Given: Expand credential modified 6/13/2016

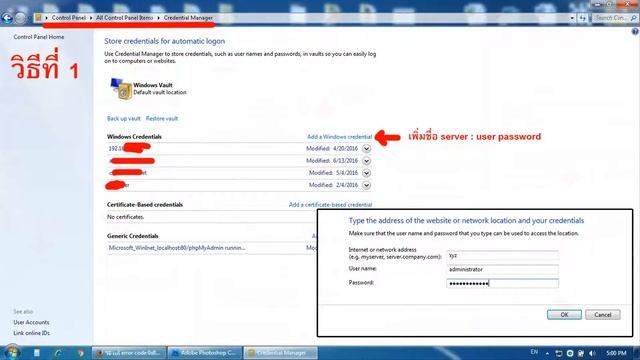Looking at the screenshot, I should pyautogui.click(x=367, y=161).
